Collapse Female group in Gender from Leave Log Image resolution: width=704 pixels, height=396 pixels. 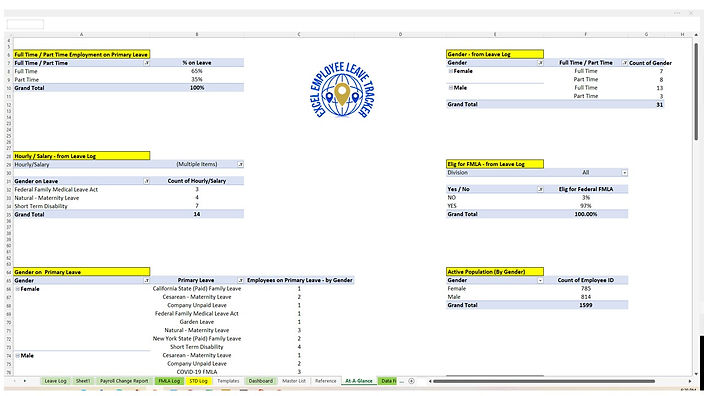point(450,71)
